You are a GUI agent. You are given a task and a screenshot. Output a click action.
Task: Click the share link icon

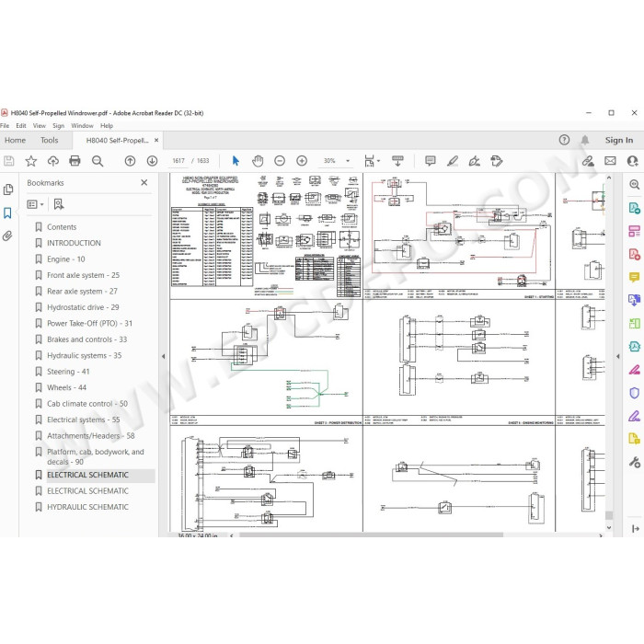click(x=588, y=161)
